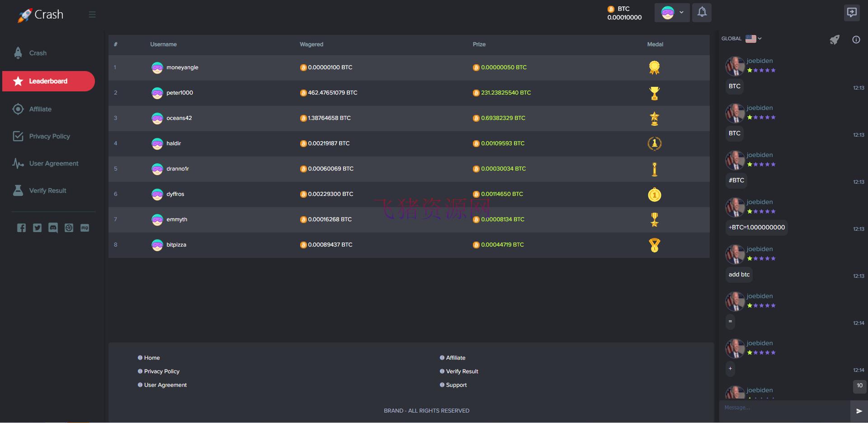This screenshot has width=868, height=423.
Task: Select Affiliate in the left sidebar
Action: tap(40, 109)
